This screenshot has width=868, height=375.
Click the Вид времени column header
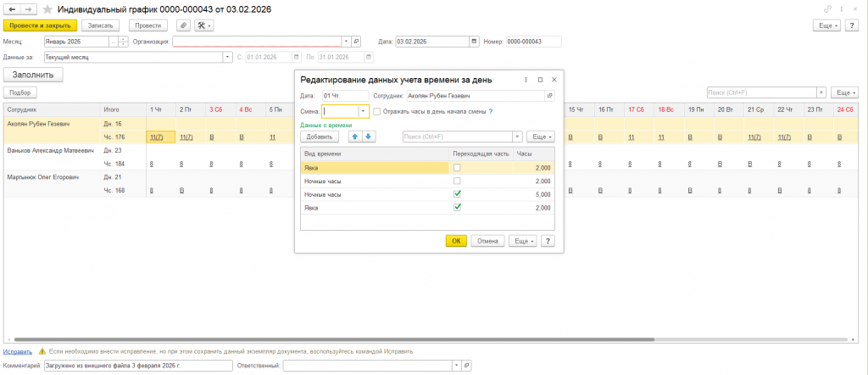(x=374, y=154)
